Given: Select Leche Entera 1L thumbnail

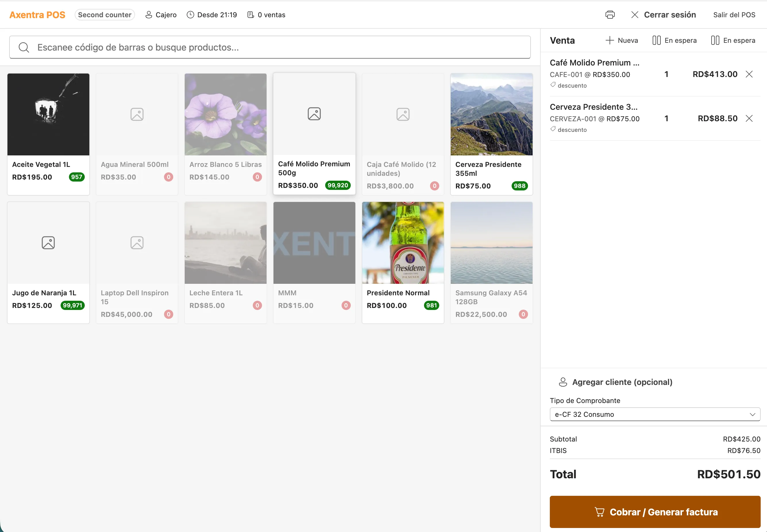Looking at the screenshot, I should tap(226, 243).
